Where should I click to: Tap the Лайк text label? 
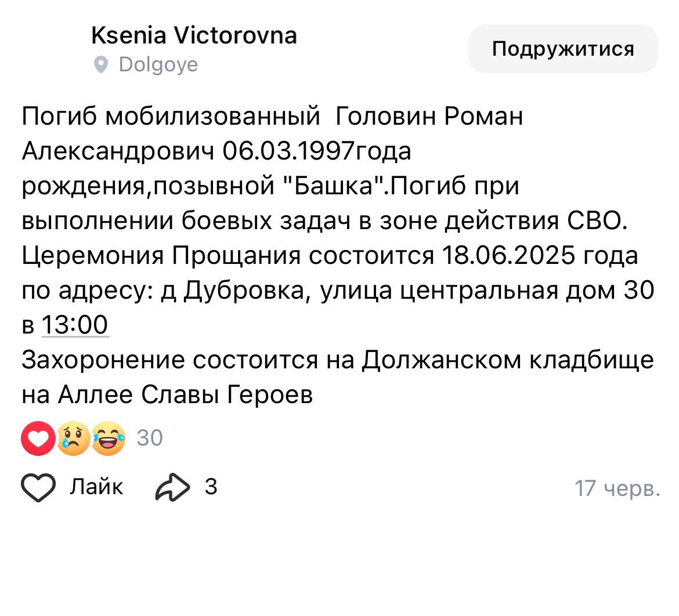[96, 487]
